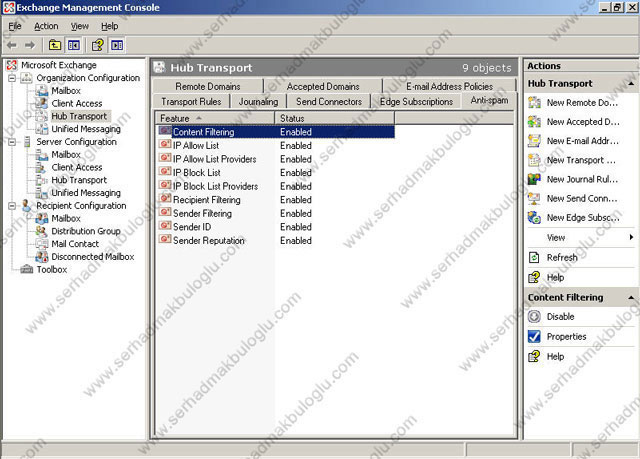Select the Sender Reputation row
Viewport: 640px width, 459px height.
pyautogui.click(x=276, y=241)
